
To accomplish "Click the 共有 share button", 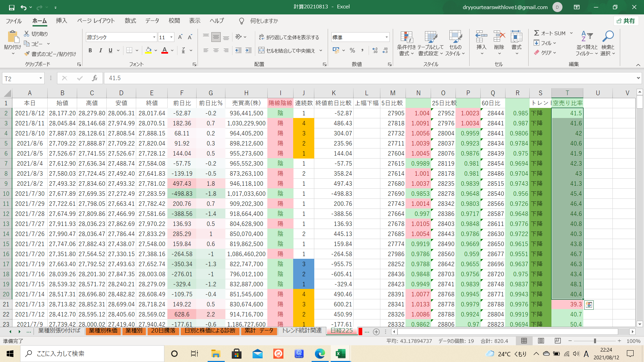I will pos(626,21).
